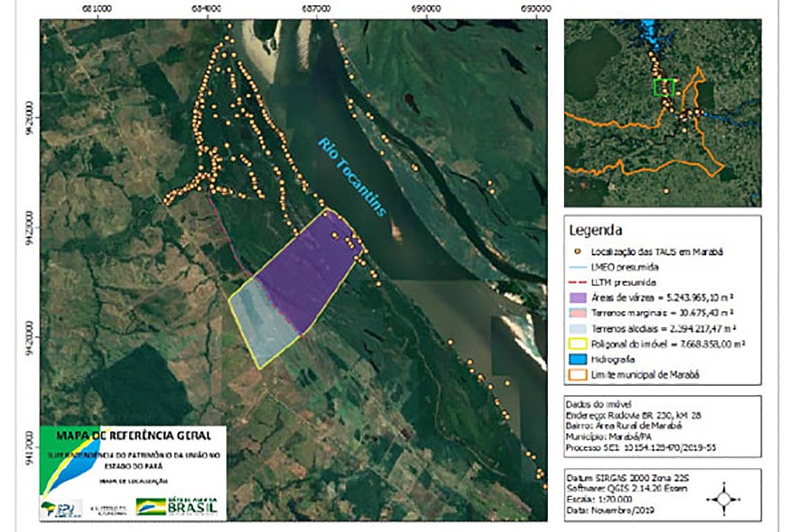The width and height of the screenshot is (798, 532).
Task: Click the SPU logo in map footer
Action: [x=60, y=508]
